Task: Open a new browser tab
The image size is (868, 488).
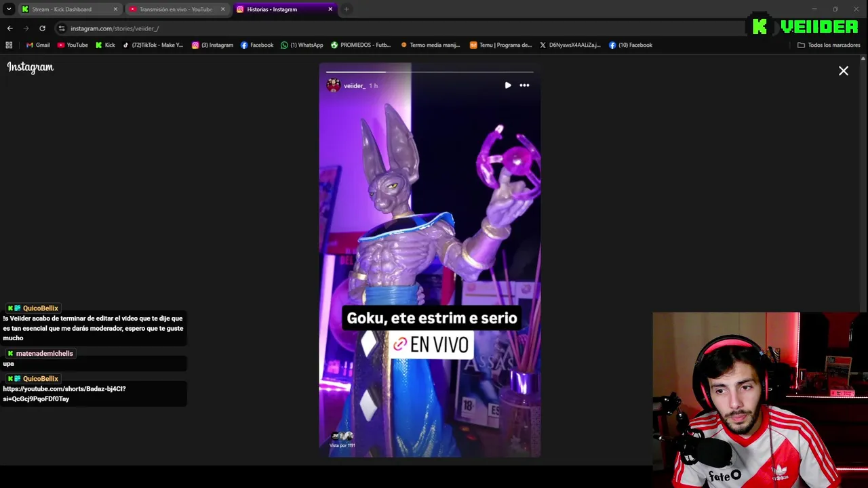Action: click(x=347, y=9)
